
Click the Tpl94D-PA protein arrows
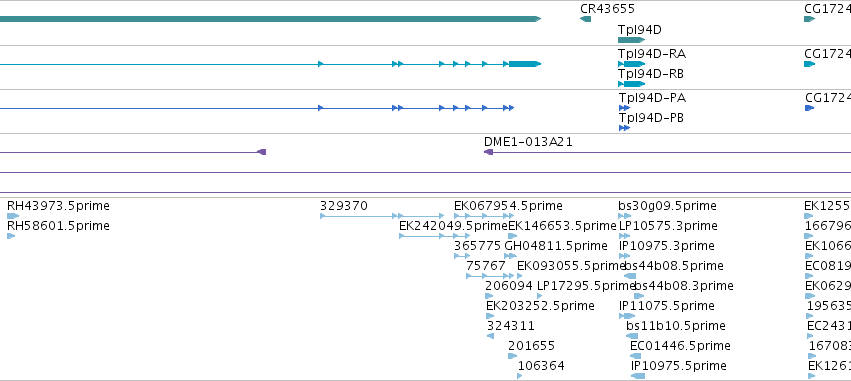pos(624,108)
